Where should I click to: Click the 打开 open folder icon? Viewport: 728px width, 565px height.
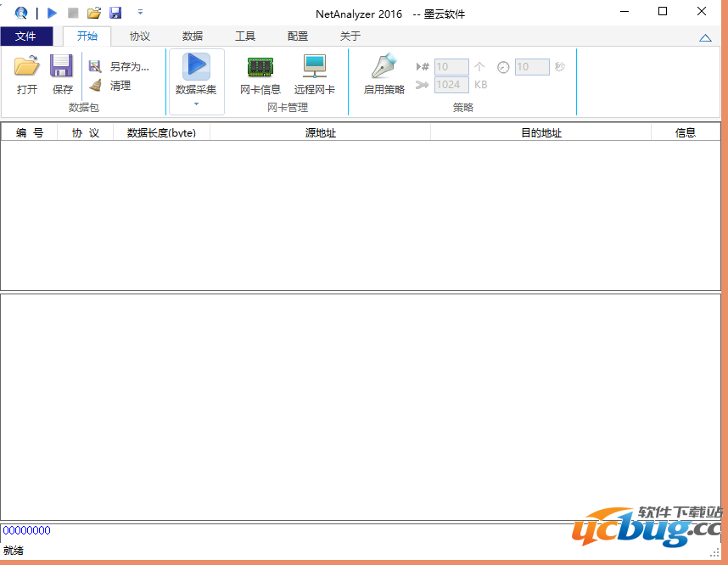click(x=26, y=66)
